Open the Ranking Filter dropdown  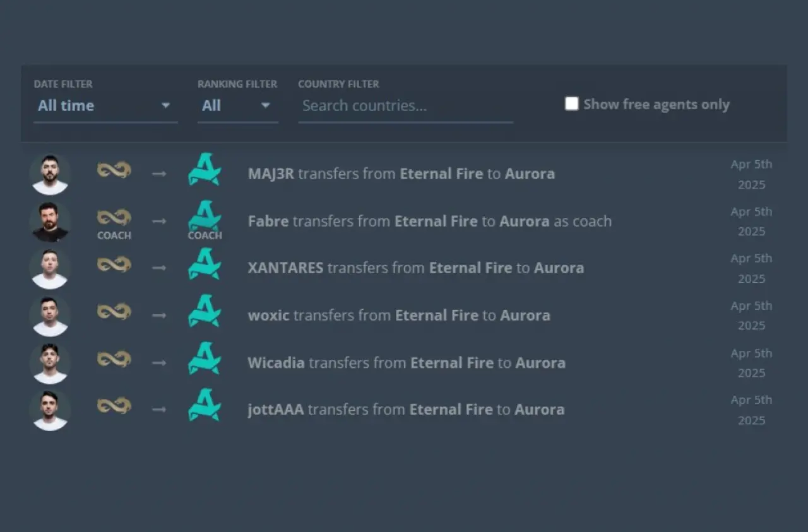(237, 106)
